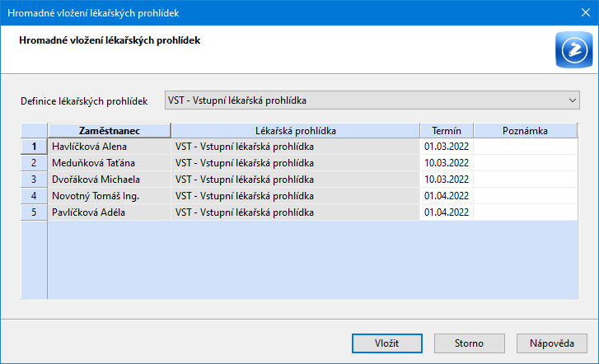Click the Termín column header
The height and width of the screenshot is (364, 599).
(x=447, y=131)
